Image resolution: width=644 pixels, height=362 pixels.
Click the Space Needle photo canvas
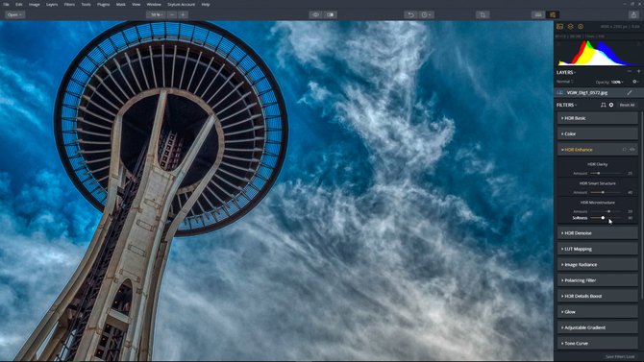click(x=277, y=191)
